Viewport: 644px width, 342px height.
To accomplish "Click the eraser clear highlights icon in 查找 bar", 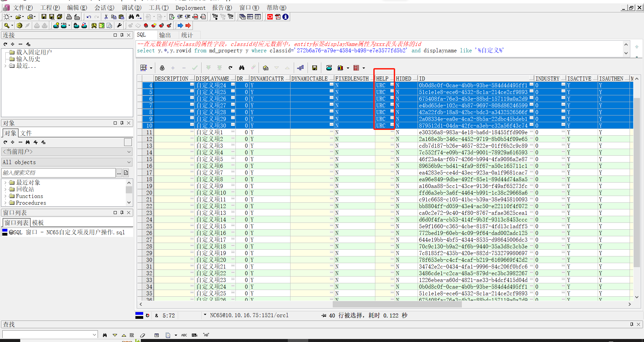I will coord(143,335).
